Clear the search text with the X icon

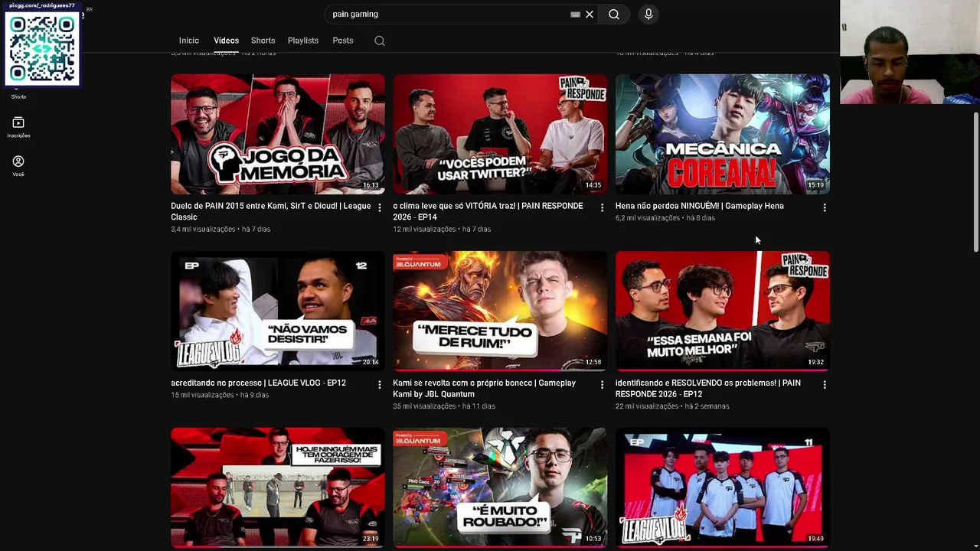pyautogui.click(x=590, y=15)
